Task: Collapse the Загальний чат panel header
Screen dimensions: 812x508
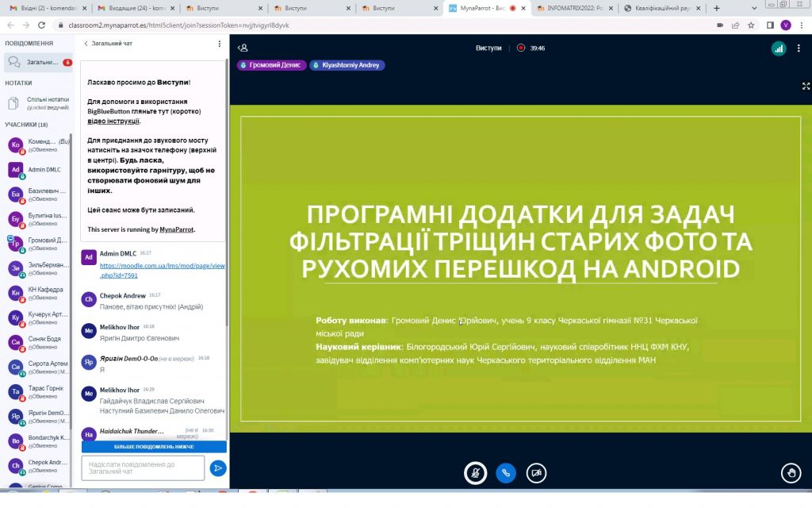Action: [x=109, y=44]
